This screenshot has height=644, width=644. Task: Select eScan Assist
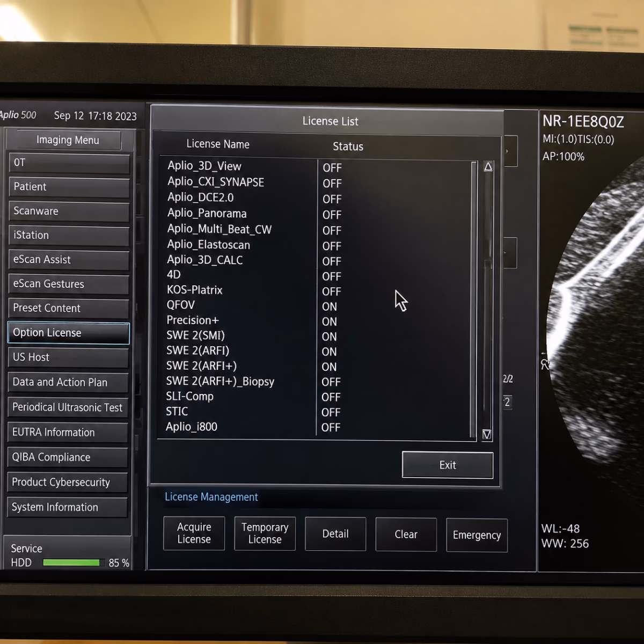[x=69, y=260]
